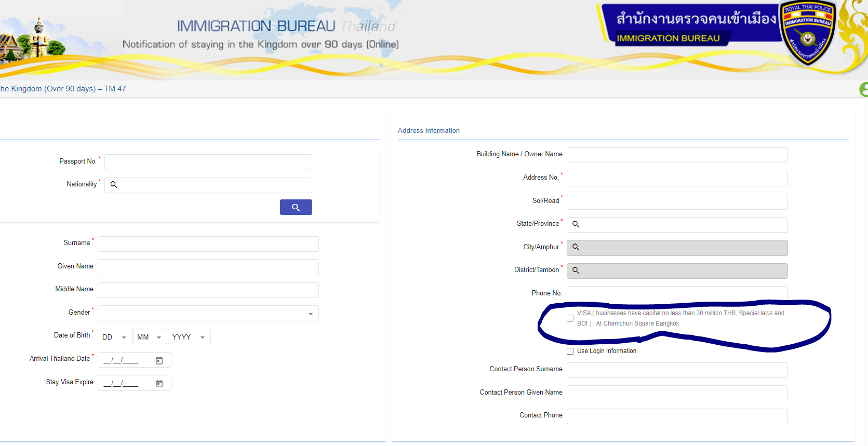Click the State/Province search magnifier icon
This screenshot has width=868, height=446.
(576, 224)
